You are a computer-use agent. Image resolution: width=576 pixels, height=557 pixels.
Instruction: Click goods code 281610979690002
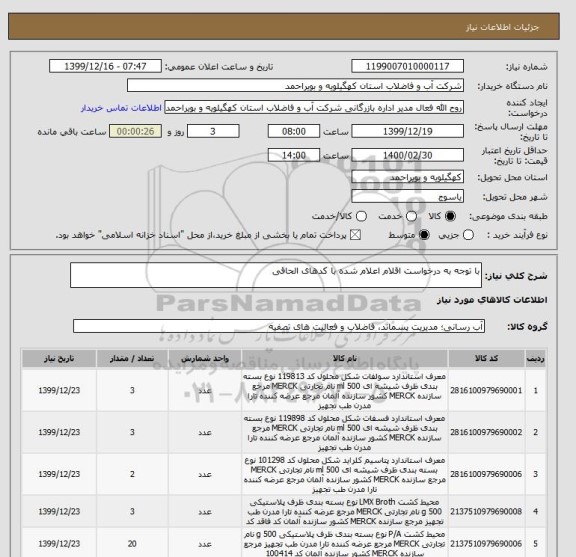coord(486,432)
